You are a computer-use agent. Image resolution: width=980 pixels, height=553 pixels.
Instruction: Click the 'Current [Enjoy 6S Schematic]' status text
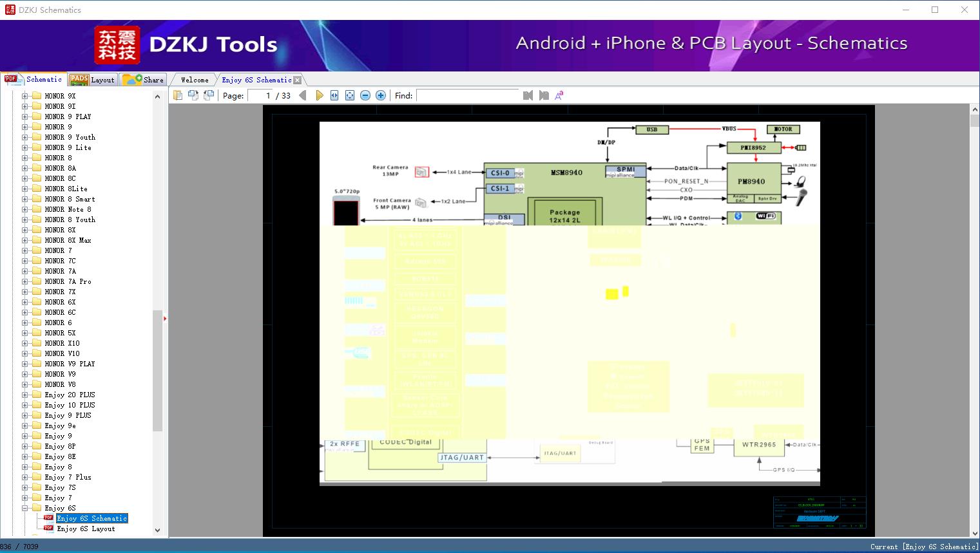point(924,547)
